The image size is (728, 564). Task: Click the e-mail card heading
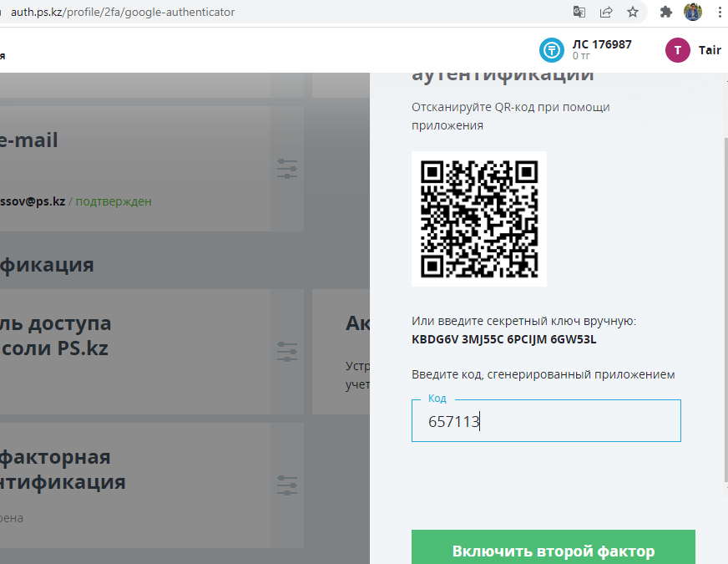click(28, 140)
